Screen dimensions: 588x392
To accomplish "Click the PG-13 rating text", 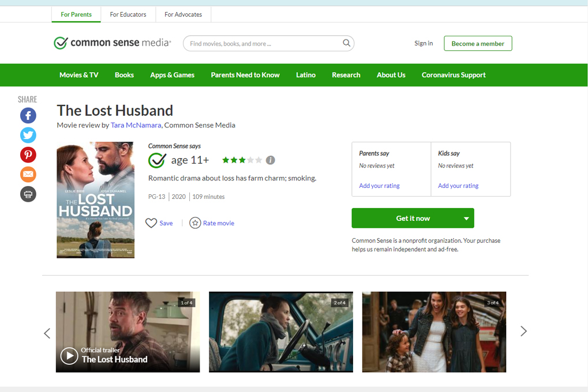I will [x=156, y=197].
